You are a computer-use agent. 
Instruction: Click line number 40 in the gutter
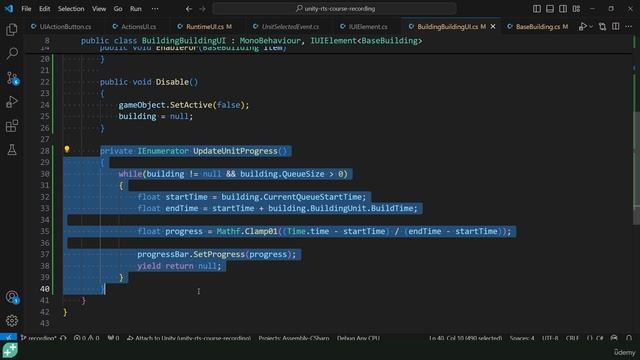point(44,289)
